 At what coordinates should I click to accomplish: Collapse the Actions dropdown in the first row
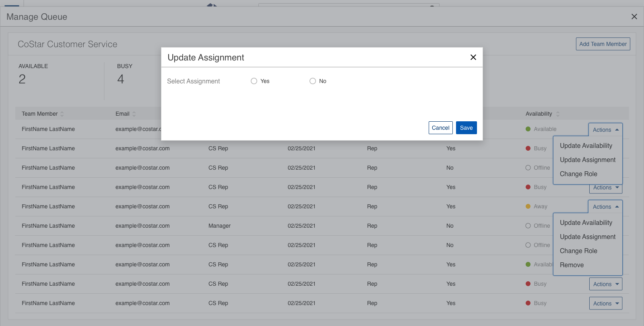tap(605, 130)
